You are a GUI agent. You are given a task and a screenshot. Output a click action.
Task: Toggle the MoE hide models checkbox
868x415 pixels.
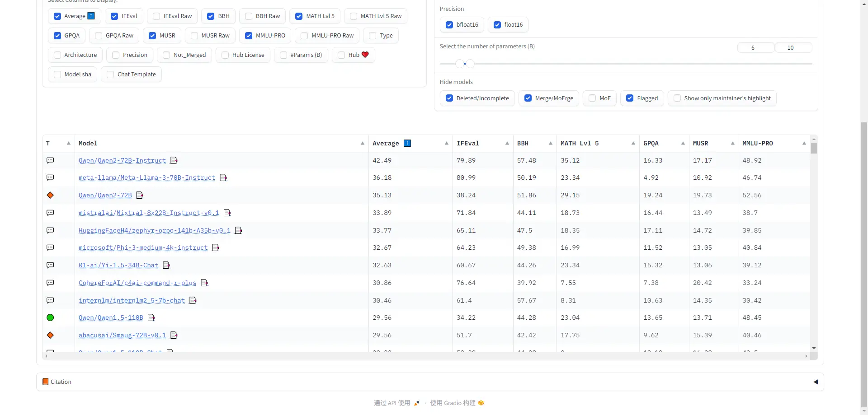[x=592, y=98]
